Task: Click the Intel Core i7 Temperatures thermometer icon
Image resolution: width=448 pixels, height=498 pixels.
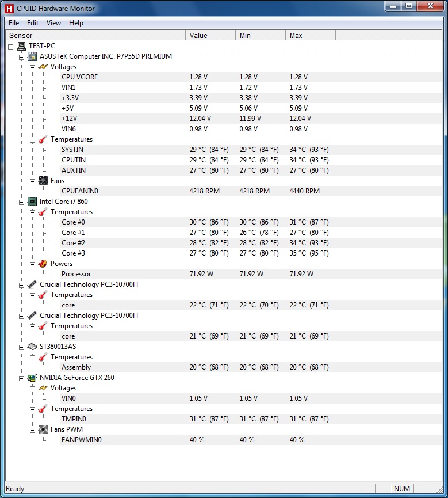Action: (x=43, y=212)
